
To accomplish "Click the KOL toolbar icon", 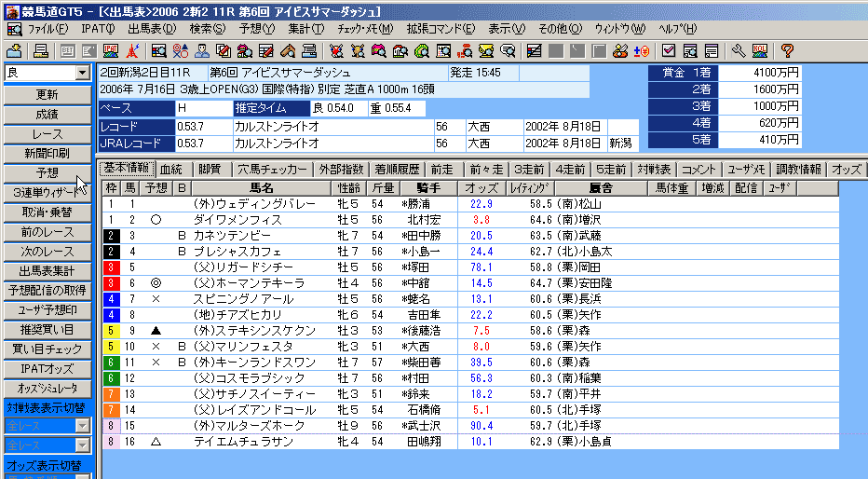I will pyautogui.click(x=760, y=50).
